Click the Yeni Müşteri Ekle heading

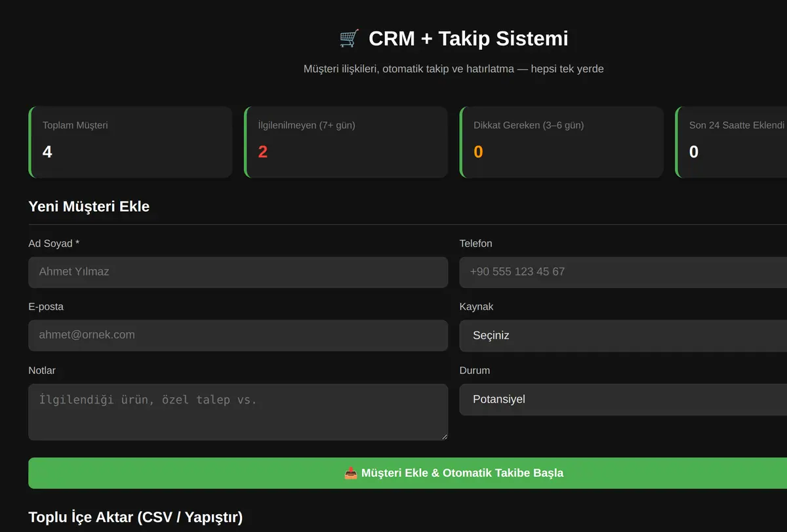tap(89, 207)
